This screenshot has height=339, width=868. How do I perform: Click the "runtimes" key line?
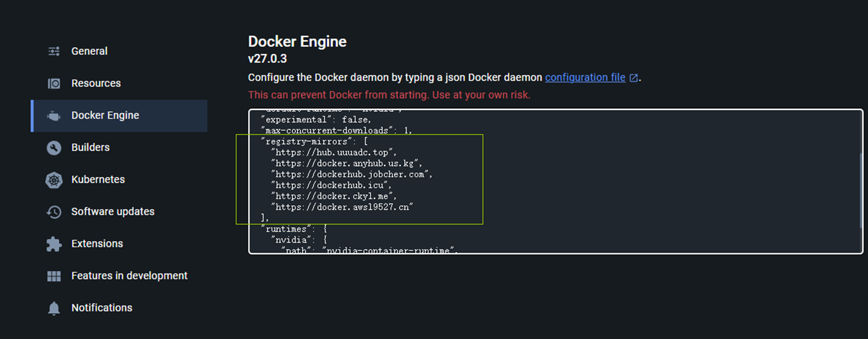[x=294, y=229]
